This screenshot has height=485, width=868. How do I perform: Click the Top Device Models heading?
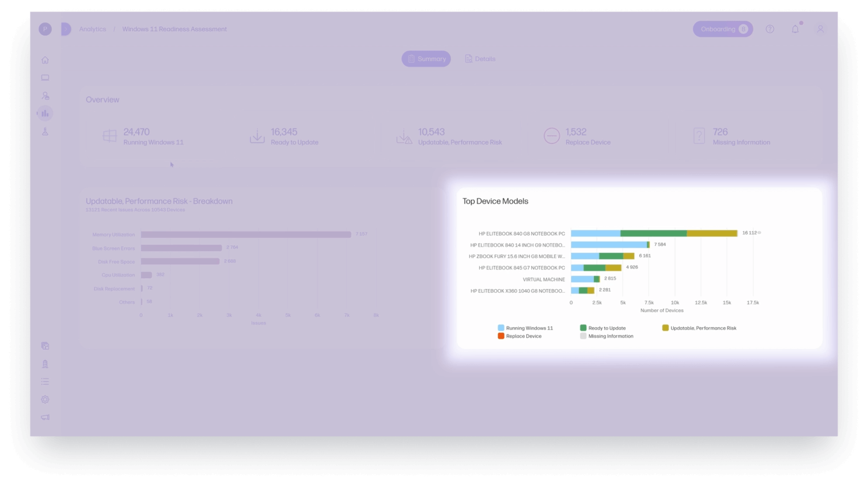pos(495,201)
